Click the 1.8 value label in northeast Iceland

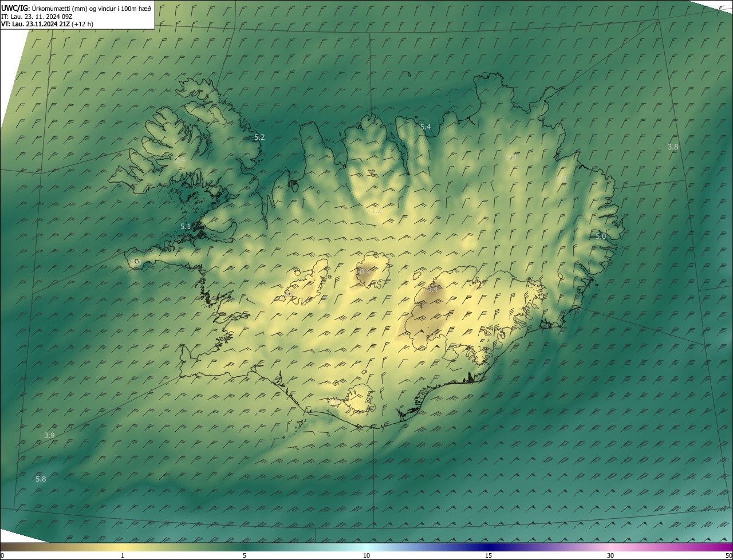coord(562,179)
